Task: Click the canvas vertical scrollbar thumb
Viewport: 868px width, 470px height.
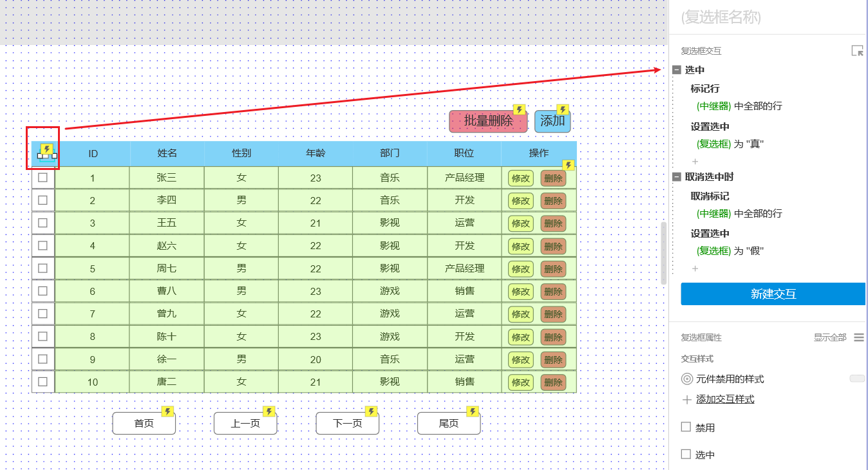Action: (664, 254)
